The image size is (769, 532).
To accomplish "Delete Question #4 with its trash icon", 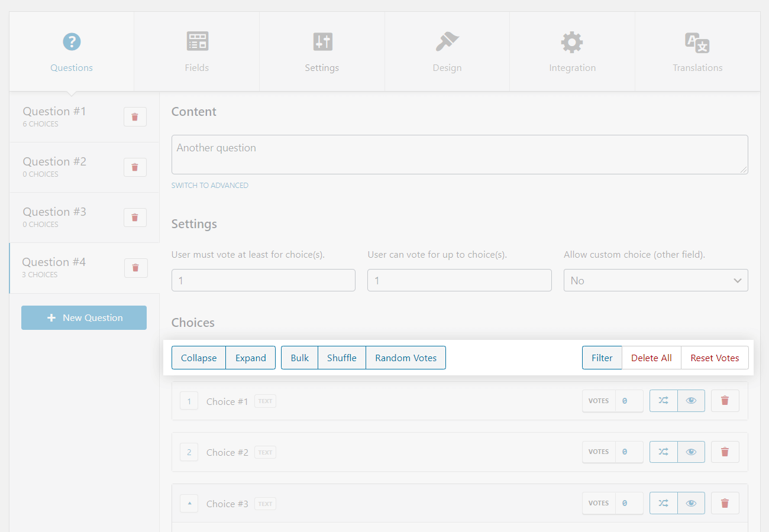I will (135, 268).
